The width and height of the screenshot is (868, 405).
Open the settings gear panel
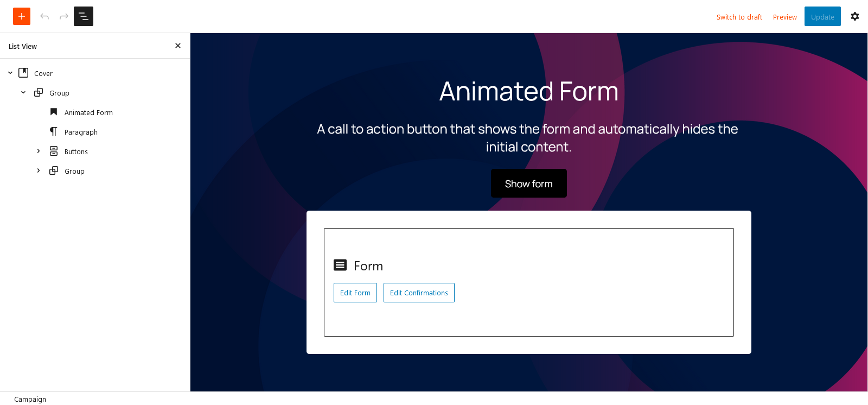coord(855,16)
